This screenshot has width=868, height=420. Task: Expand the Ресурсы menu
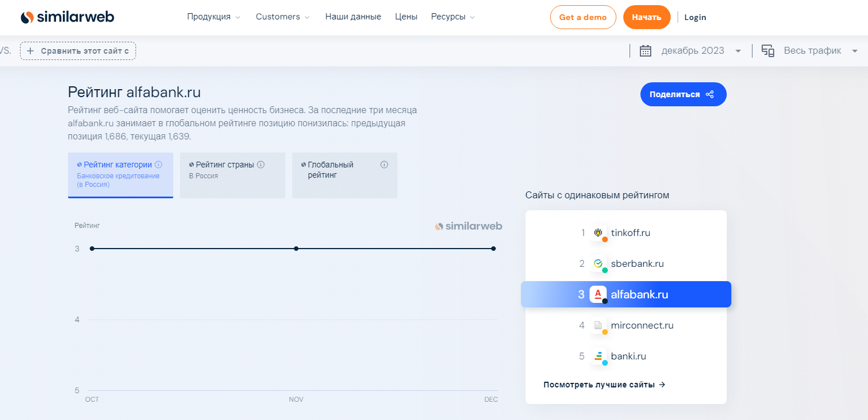[453, 17]
